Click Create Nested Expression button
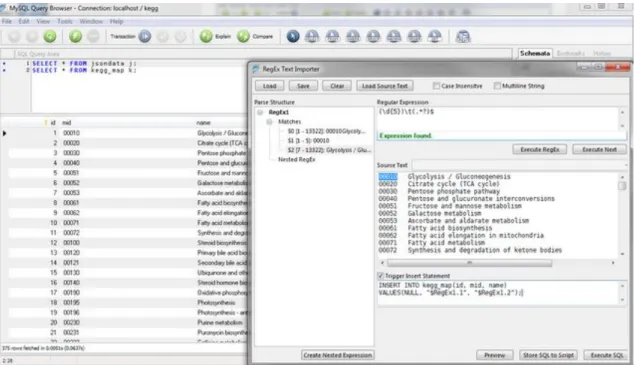 tap(337, 355)
